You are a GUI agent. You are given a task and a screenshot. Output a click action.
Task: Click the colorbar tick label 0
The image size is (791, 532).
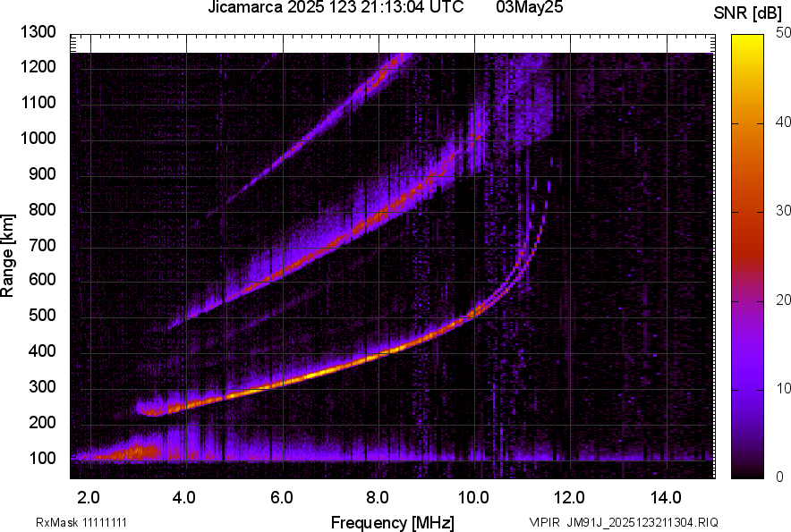tap(780, 477)
